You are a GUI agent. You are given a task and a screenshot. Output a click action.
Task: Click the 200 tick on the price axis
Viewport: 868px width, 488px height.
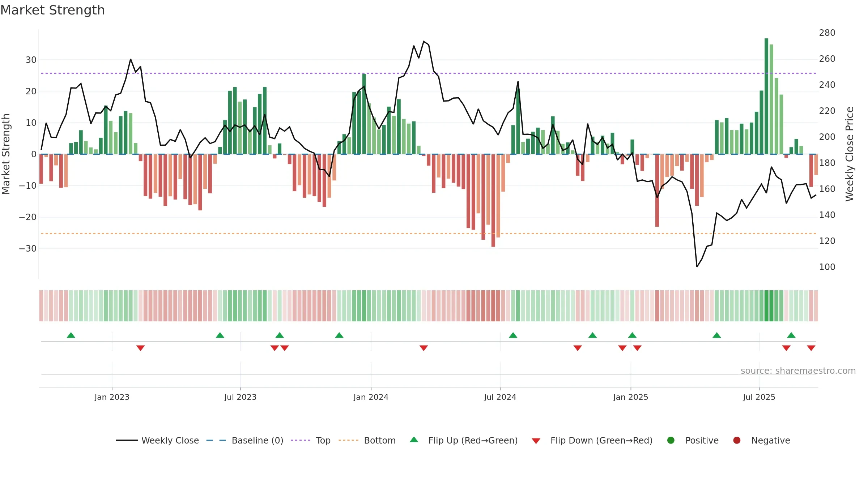[x=827, y=137]
